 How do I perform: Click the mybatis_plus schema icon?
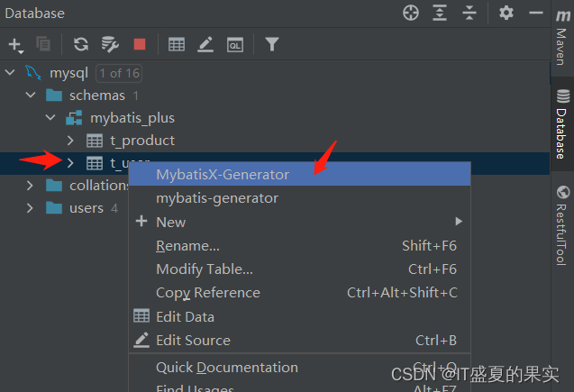click(74, 118)
